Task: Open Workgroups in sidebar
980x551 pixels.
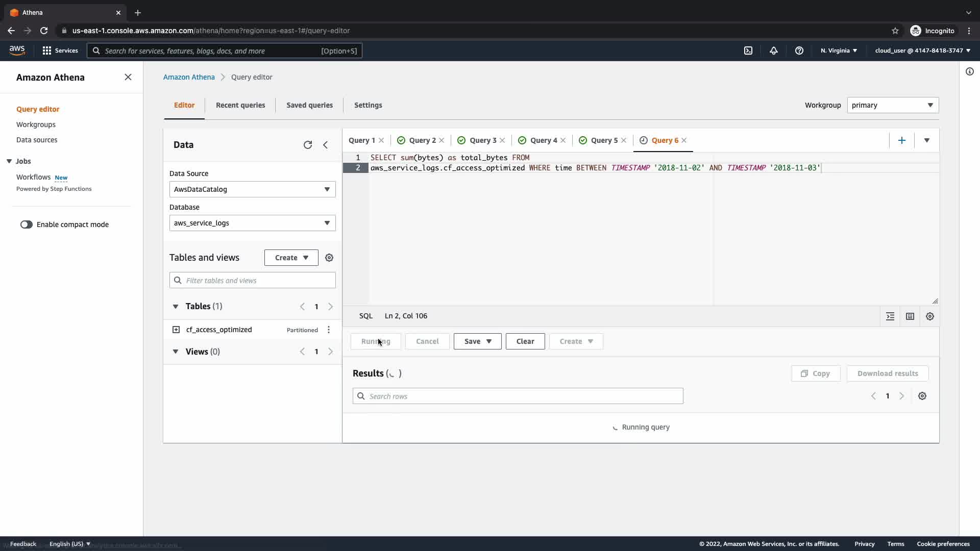Action: coord(36,124)
